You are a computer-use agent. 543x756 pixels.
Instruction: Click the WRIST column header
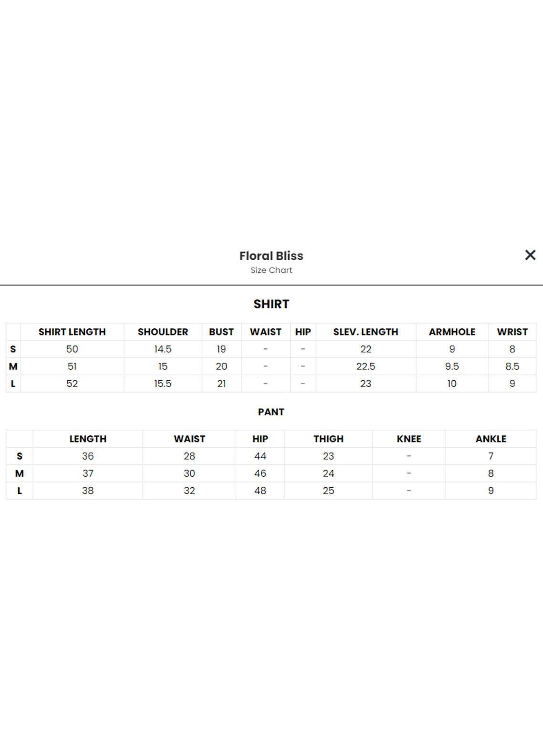pyautogui.click(x=512, y=332)
